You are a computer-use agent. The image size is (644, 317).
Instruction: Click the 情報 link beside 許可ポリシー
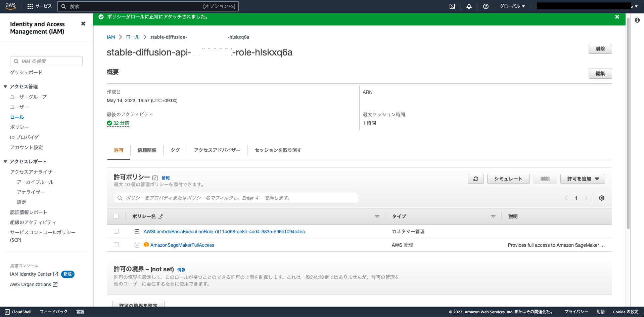pyautogui.click(x=166, y=178)
